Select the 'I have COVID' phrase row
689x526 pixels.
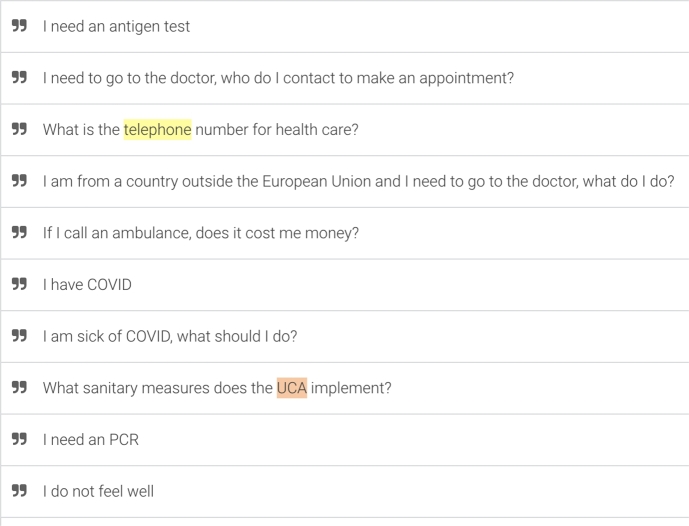(344, 285)
